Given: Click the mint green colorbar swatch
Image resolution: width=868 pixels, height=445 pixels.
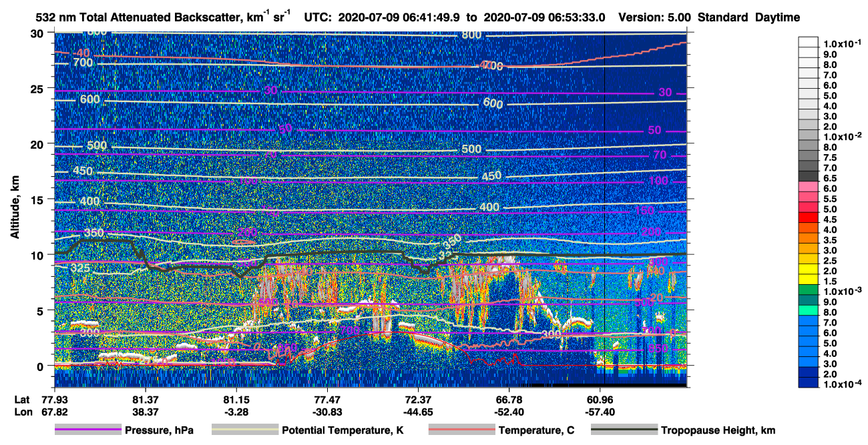Looking at the screenshot, I should point(810,310).
